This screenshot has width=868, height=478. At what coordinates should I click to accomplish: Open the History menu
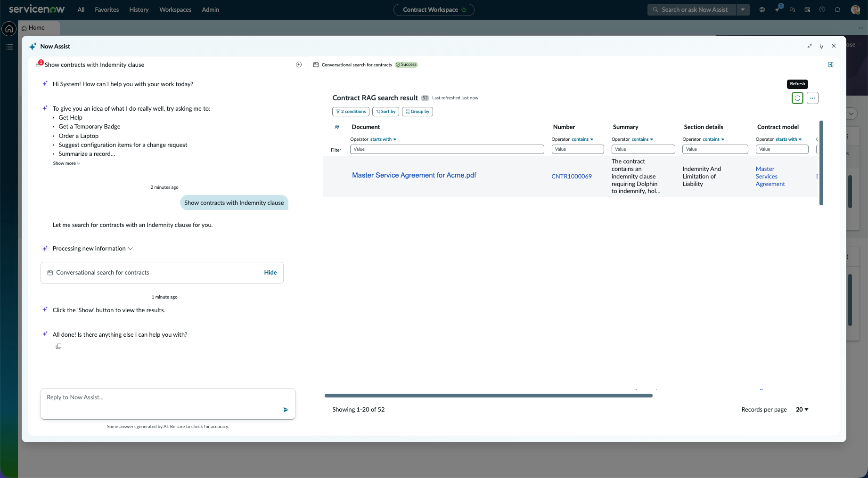tap(139, 9)
